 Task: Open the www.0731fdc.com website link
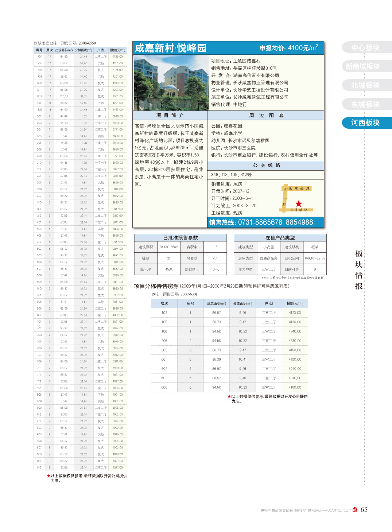[x=335, y=510]
